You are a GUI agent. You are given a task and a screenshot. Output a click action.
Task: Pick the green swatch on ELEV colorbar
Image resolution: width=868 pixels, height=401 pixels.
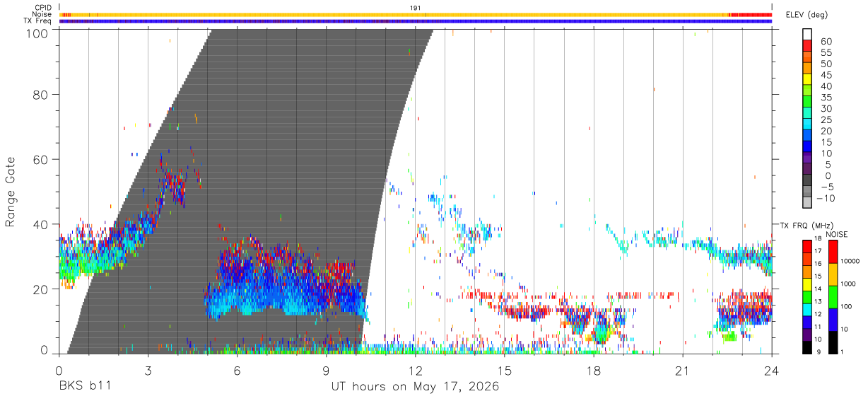point(807,102)
